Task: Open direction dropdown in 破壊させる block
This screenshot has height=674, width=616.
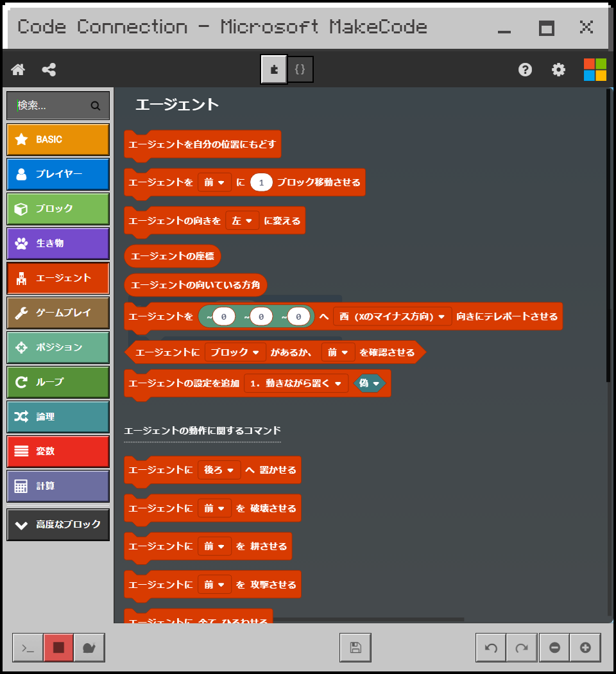Action: 214,508
